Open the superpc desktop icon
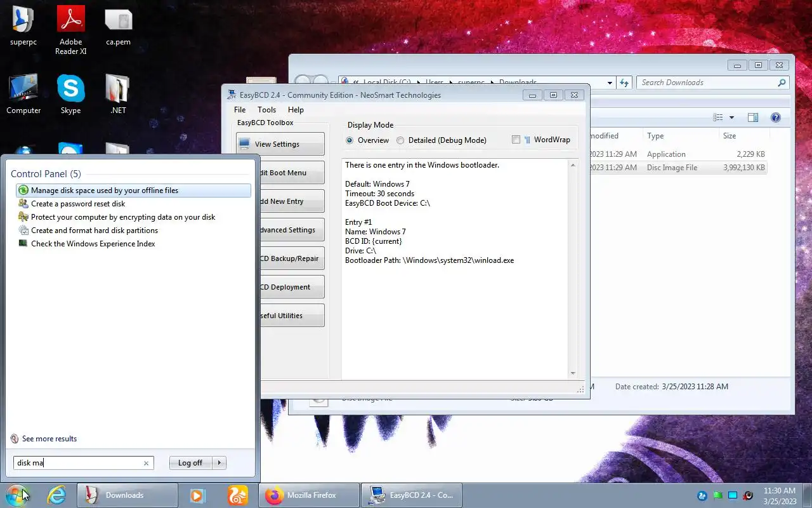The height and width of the screenshot is (508, 812). pyautogui.click(x=23, y=27)
